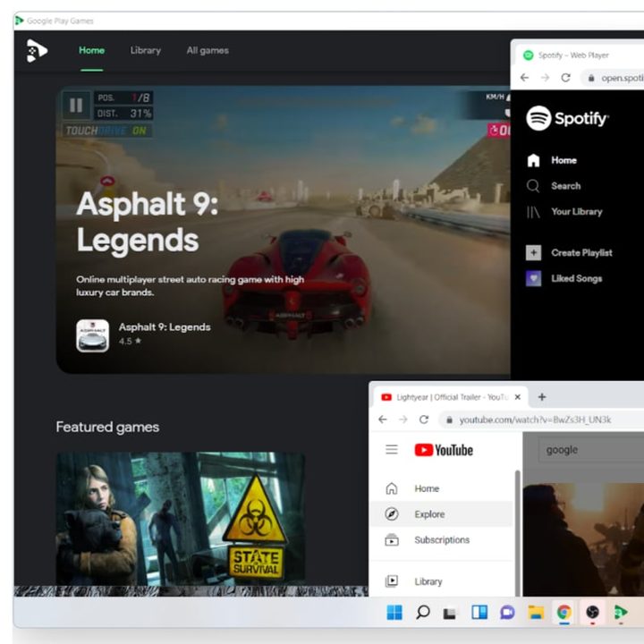Close the Lightyear YouTube tab
Screen dimensions: 644x644
[x=518, y=397]
